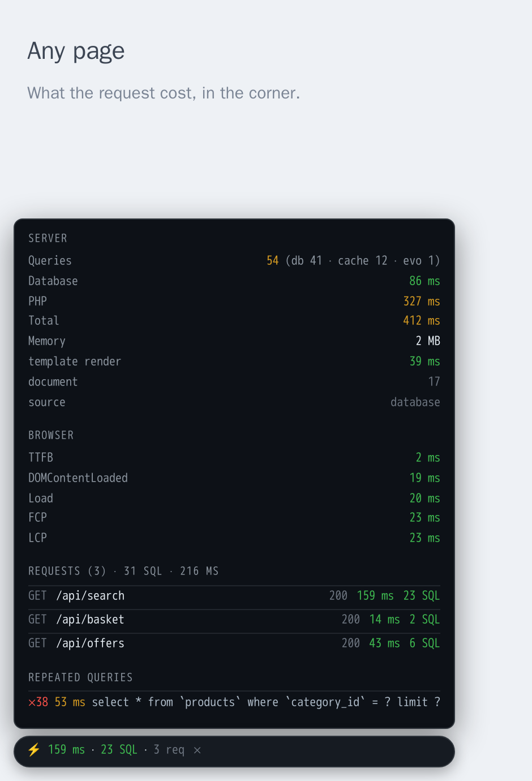Viewport: 532px width, 781px height.
Task: Click the PHP '327 ms' value
Action: [x=422, y=302]
